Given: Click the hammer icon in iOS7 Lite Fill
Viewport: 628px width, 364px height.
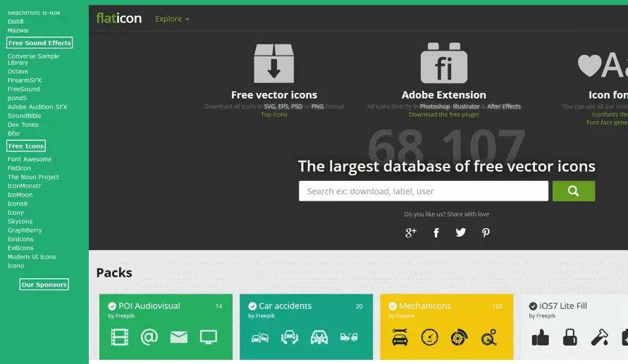Looking at the screenshot, I should tap(600, 337).
